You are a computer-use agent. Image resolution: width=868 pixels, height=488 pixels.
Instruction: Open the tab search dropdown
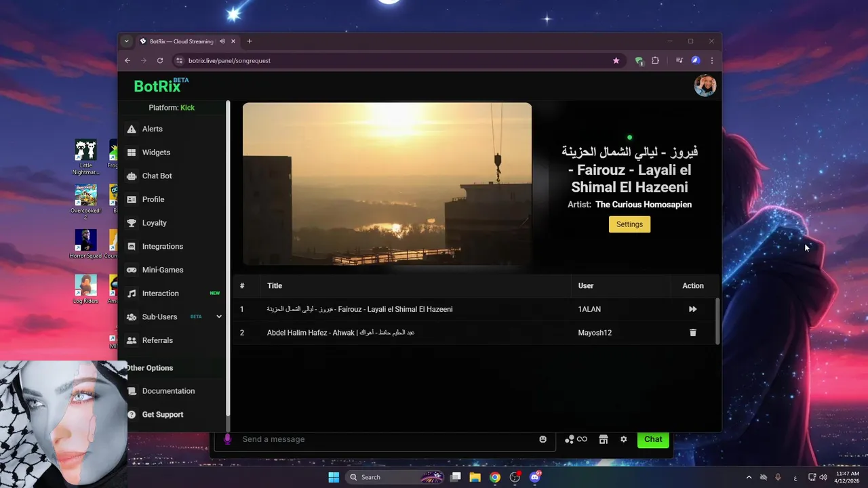(126, 41)
